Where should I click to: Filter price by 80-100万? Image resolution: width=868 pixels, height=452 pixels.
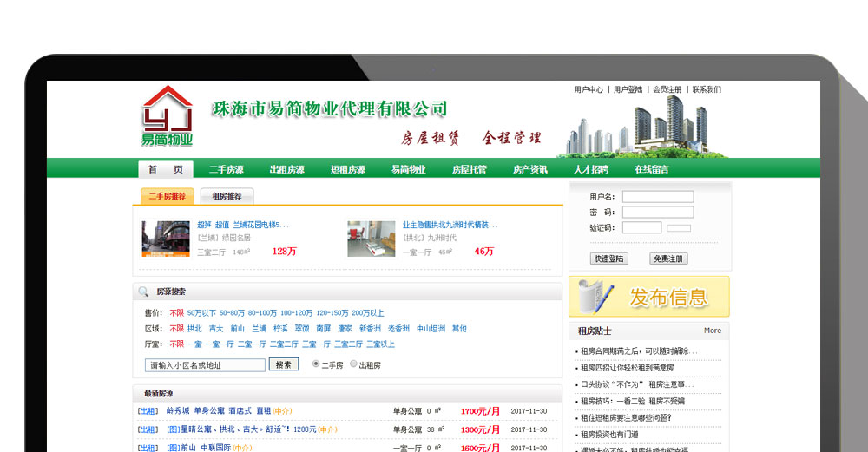click(262, 313)
